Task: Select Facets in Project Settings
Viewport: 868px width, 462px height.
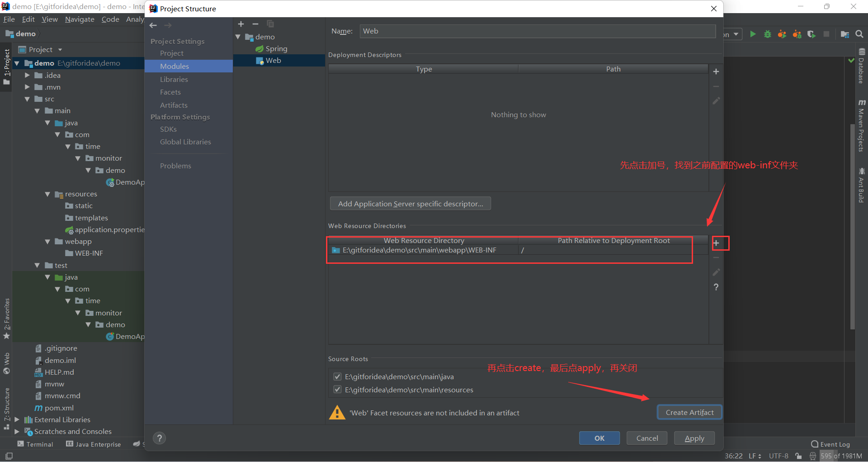Action: [170, 92]
